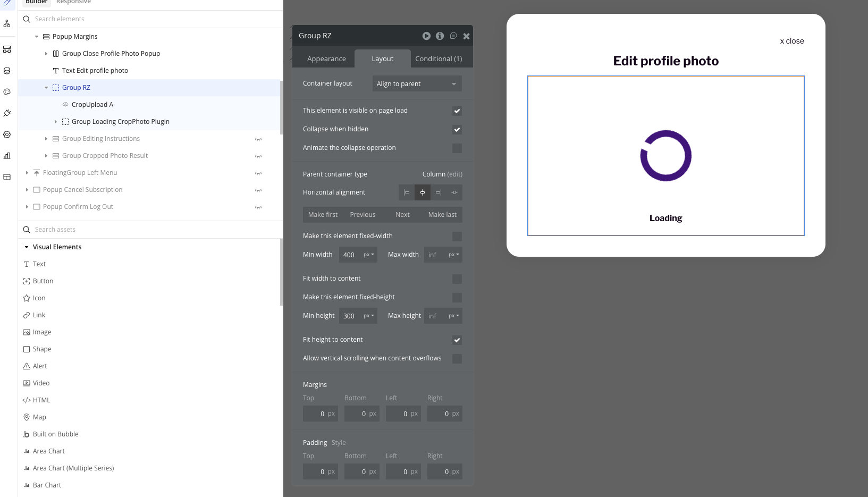Open the Plugins plug icon in sidebar

coord(7,113)
